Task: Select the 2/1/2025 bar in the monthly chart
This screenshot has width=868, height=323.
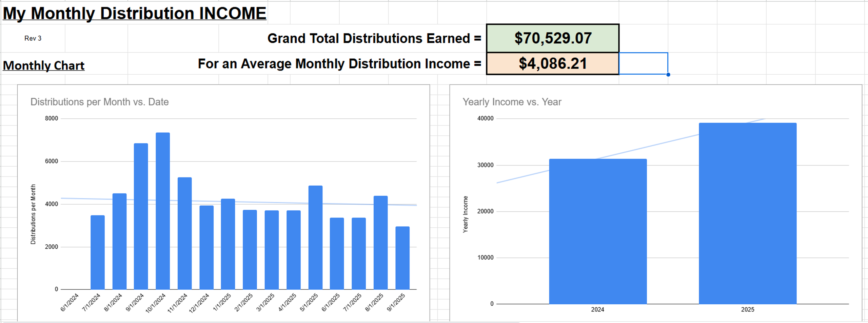Action: click(x=250, y=249)
